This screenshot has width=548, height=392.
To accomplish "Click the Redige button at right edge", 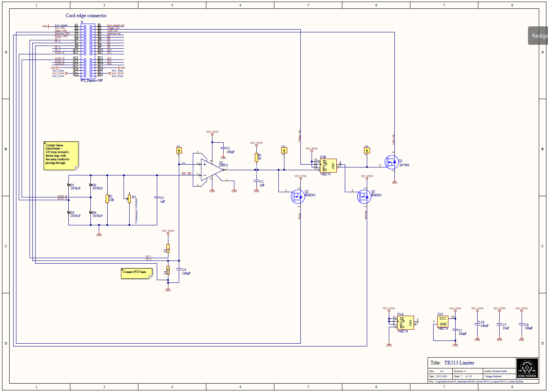I will click(538, 36).
